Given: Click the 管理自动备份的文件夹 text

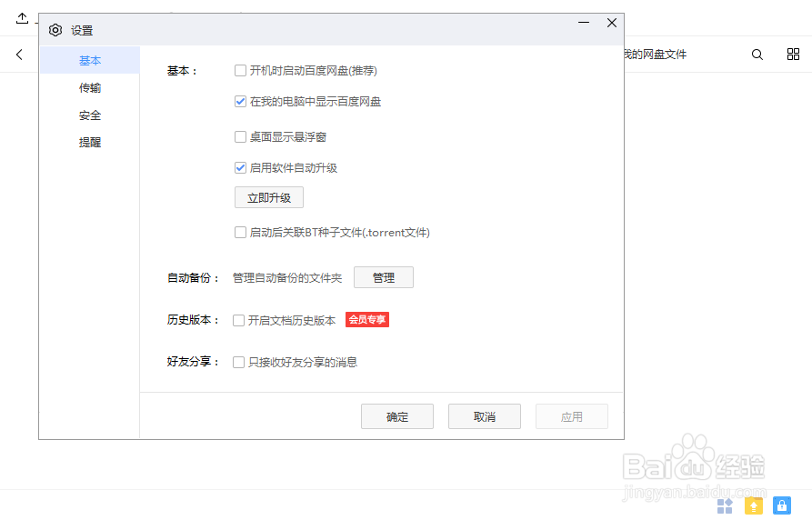Looking at the screenshot, I should tap(287, 278).
